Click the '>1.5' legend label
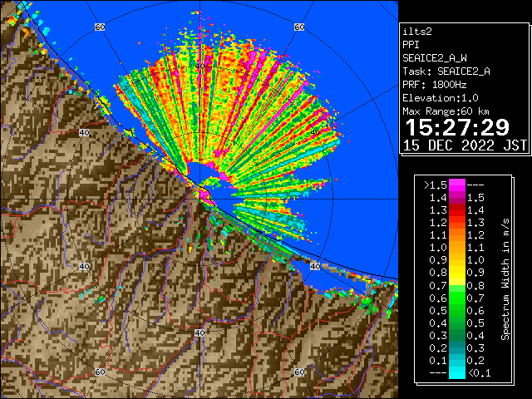Image resolution: width=532 pixels, height=399 pixels. tap(436, 185)
